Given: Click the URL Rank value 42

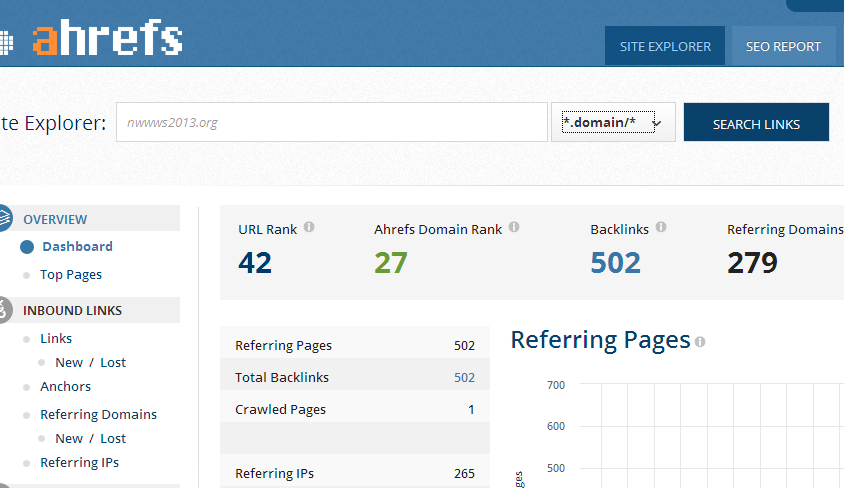Looking at the screenshot, I should [x=255, y=263].
